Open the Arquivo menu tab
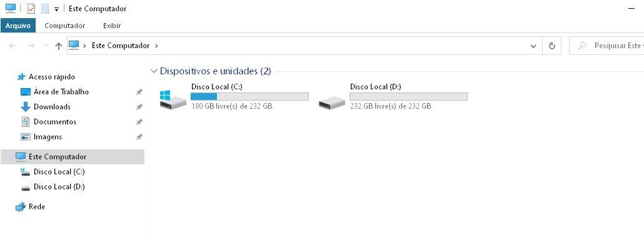The height and width of the screenshot is (238, 644). tap(18, 26)
